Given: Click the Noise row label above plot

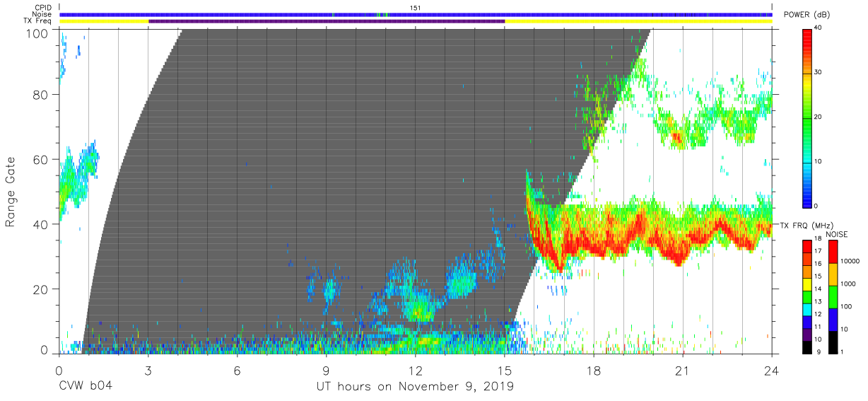Looking at the screenshot, I should coord(40,14).
